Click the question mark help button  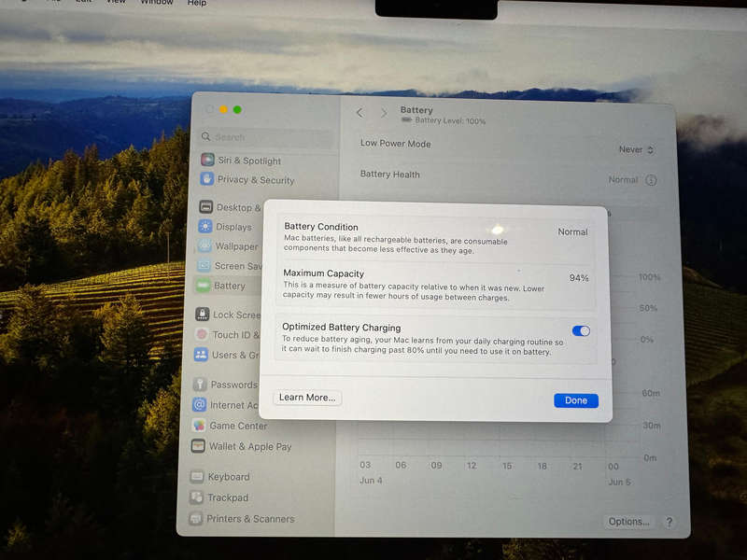[669, 522]
